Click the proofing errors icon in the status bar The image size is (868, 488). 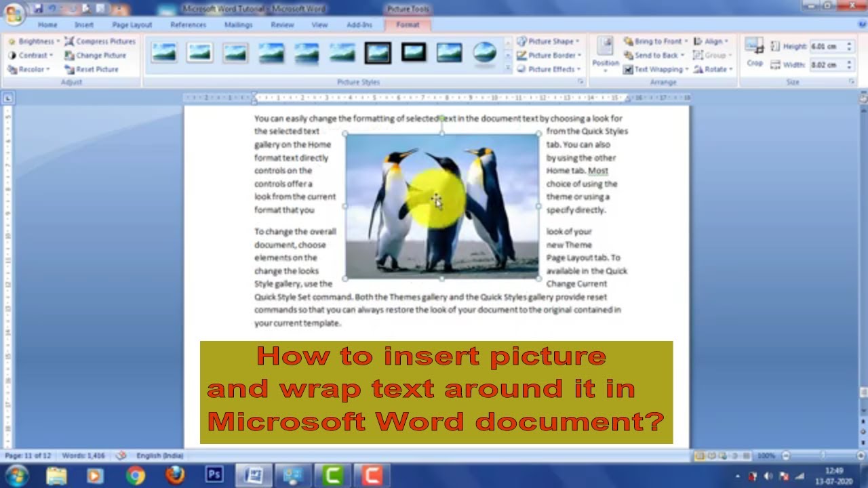coord(121,455)
